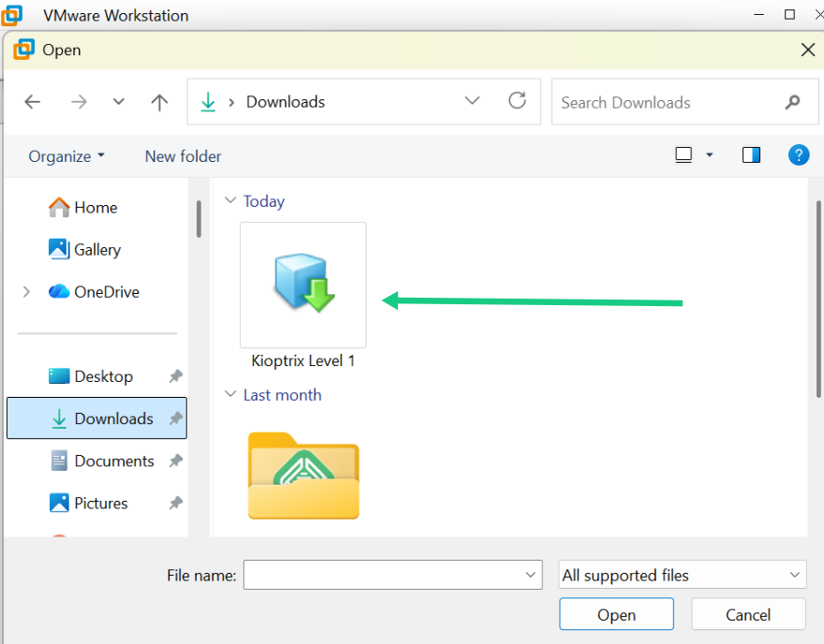Viewport: 824px width, 644px height.
Task: Minimize the VMware Workstation window
Action: coord(758,15)
